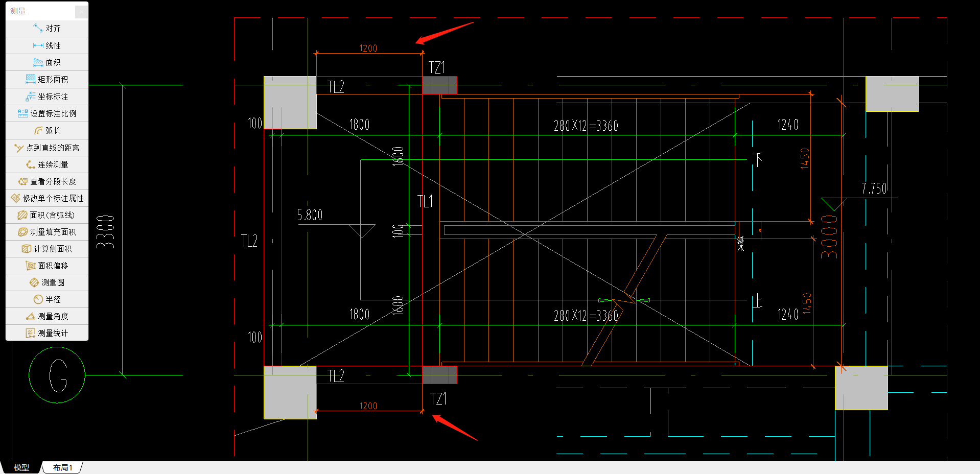Screen dimensions: 980x474
Task: Click the 5.800 elevation label
Action: coord(310,215)
